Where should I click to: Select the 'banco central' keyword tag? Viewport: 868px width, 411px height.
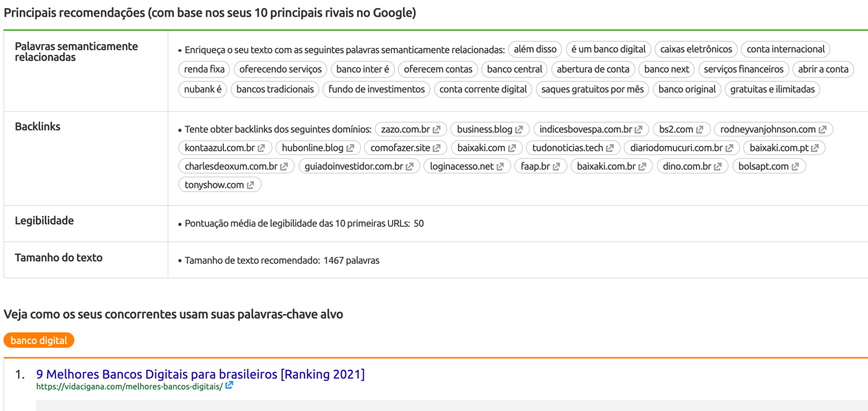coord(514,69)
